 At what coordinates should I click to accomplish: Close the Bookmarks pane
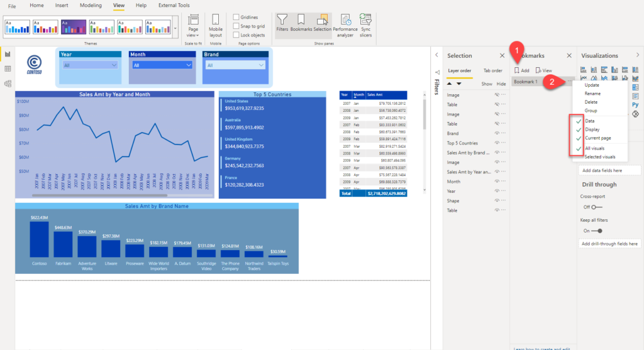(569, 55)
